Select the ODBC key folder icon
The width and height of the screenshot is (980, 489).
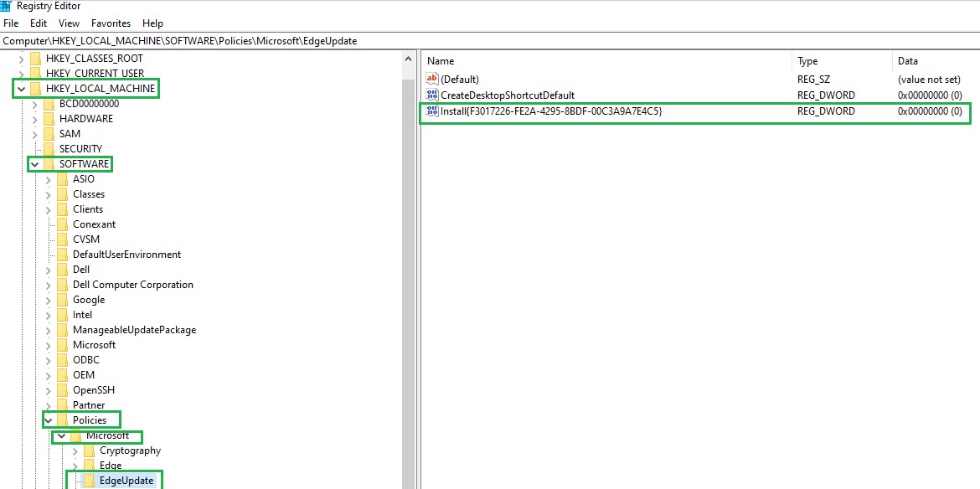coord(62,360)
